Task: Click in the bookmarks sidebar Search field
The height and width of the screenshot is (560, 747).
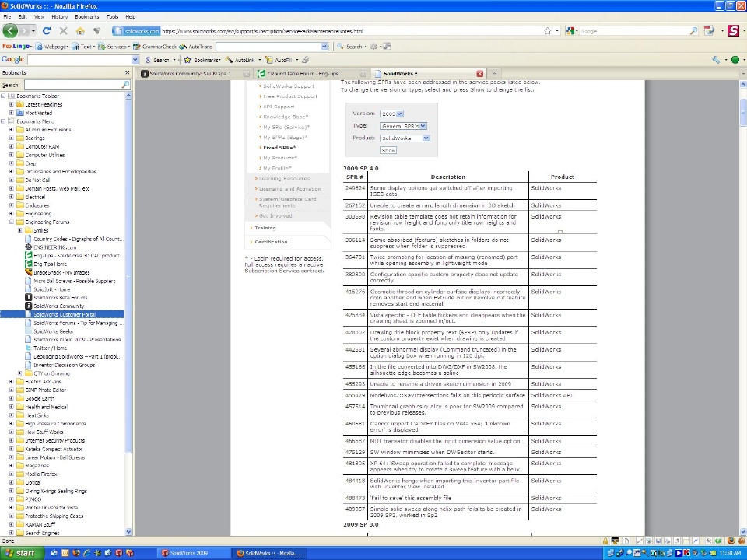Action: (77, 85)
